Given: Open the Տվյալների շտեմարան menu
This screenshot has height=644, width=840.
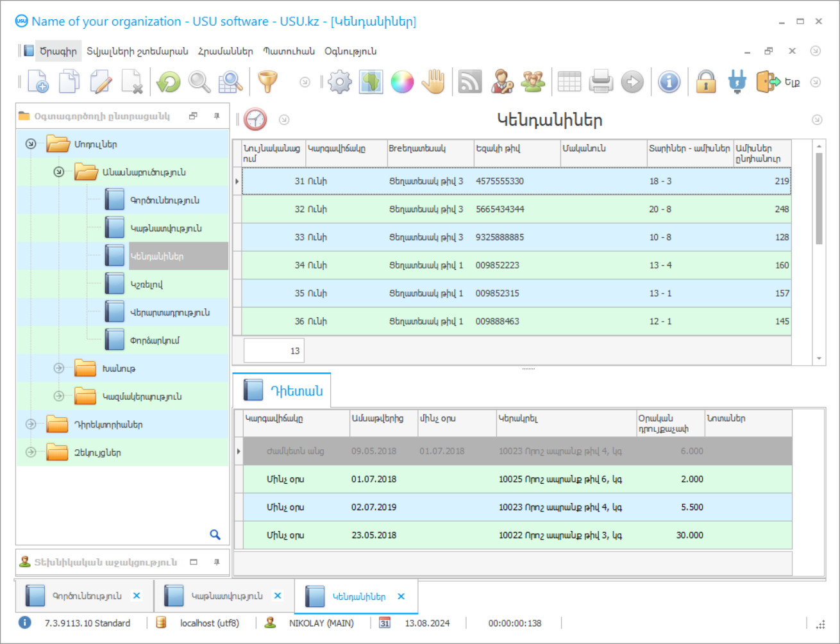Looking at the screenshot, I should 137,51.
